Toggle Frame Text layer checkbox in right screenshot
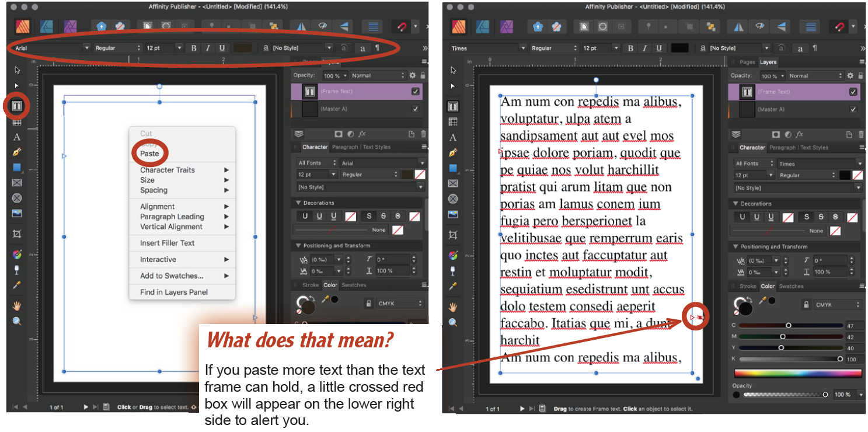Screen dimensions: 868x432 (x=853, y=92)
